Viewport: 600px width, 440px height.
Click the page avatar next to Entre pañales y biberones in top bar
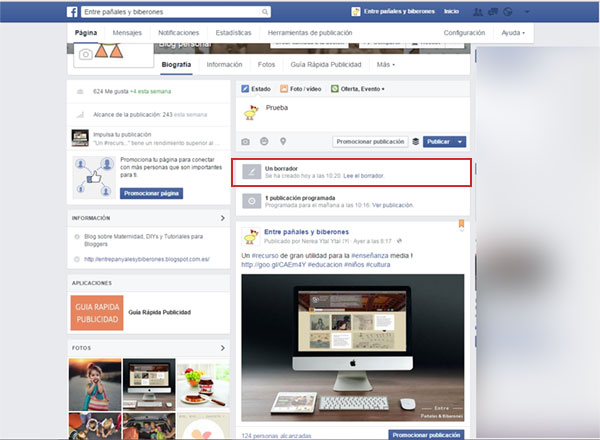coord(355,12)
